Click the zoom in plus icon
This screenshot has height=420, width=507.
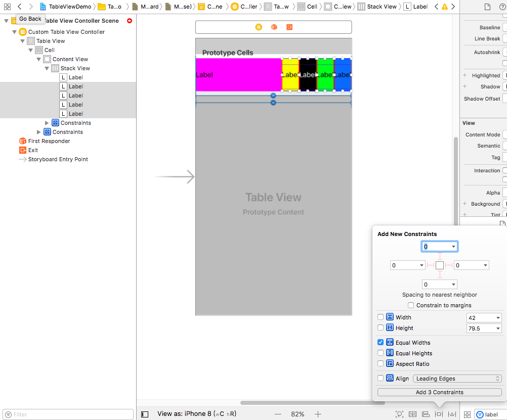coord(318,414)
